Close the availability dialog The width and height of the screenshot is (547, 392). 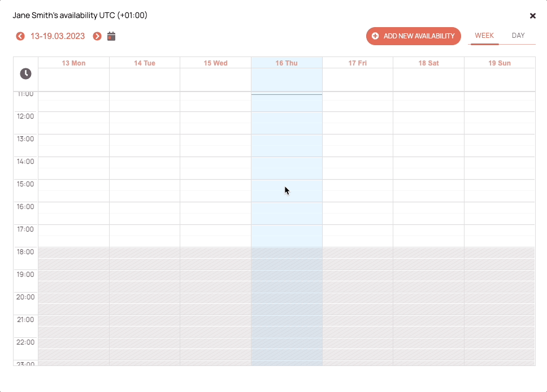click(533, 16)
